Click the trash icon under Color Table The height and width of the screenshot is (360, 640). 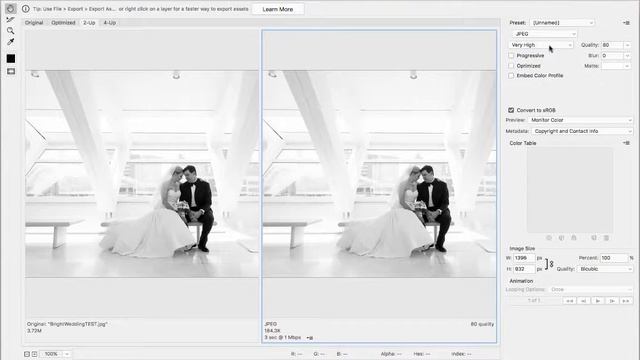[606, 238]
